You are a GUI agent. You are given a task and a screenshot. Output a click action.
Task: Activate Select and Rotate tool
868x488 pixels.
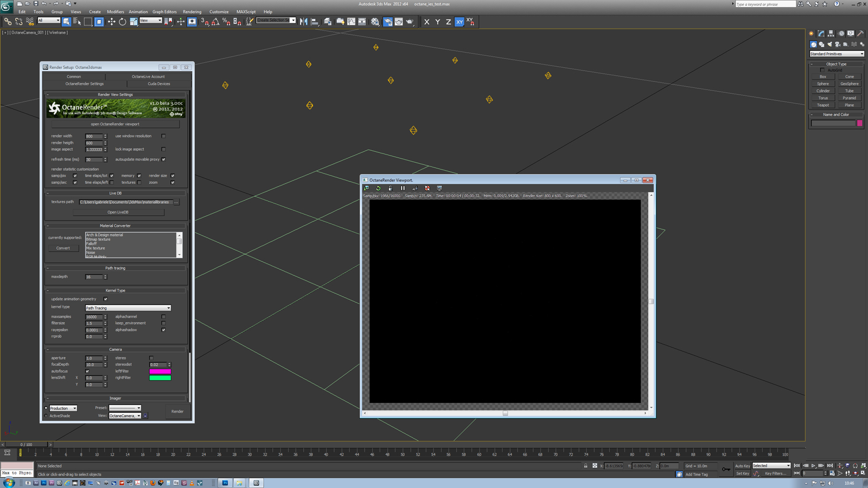122,22
